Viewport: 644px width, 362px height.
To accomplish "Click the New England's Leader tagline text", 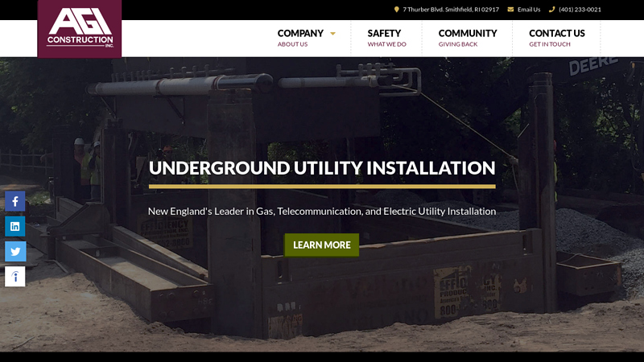I will tap(322, 212).
